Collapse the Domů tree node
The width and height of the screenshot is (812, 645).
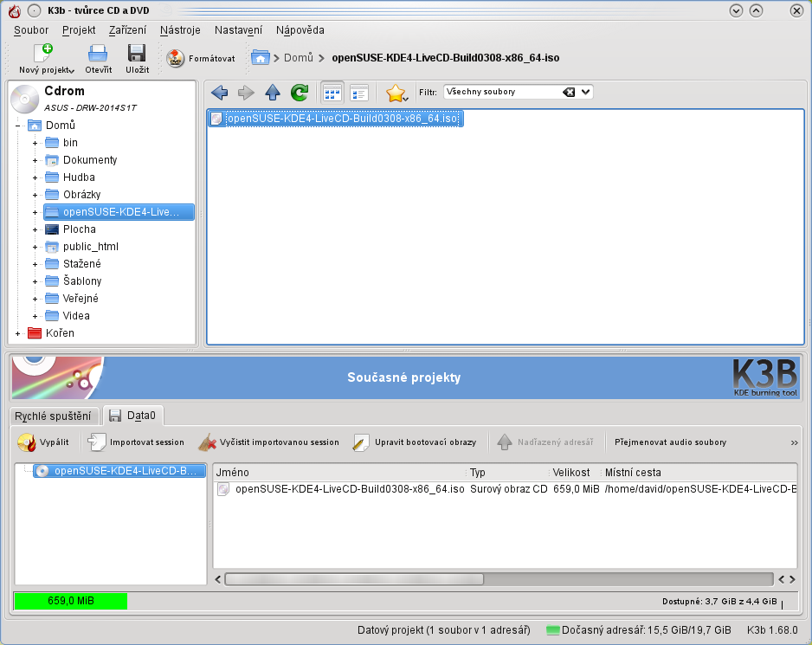pyautogui.click(x=17, y=126)
